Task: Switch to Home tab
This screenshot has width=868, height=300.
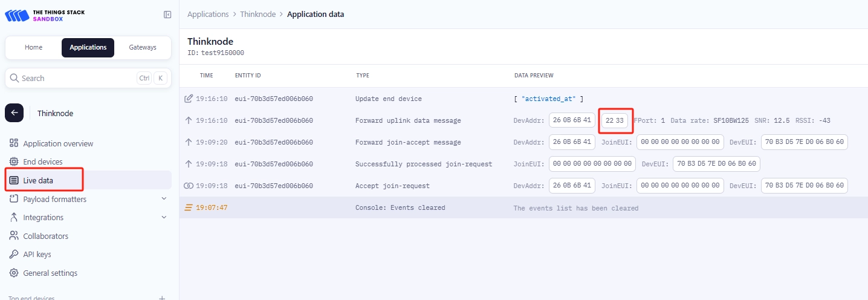Action: 33,47
